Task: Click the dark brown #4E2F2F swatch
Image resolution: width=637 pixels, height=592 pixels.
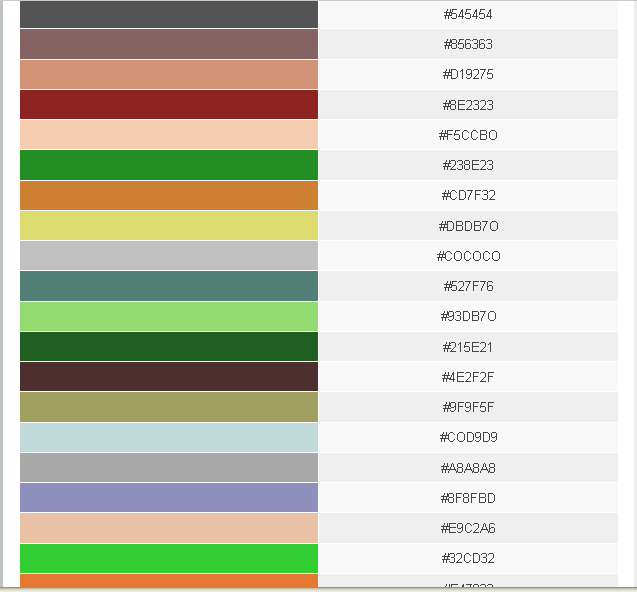Action: click(x=168, y=377)
